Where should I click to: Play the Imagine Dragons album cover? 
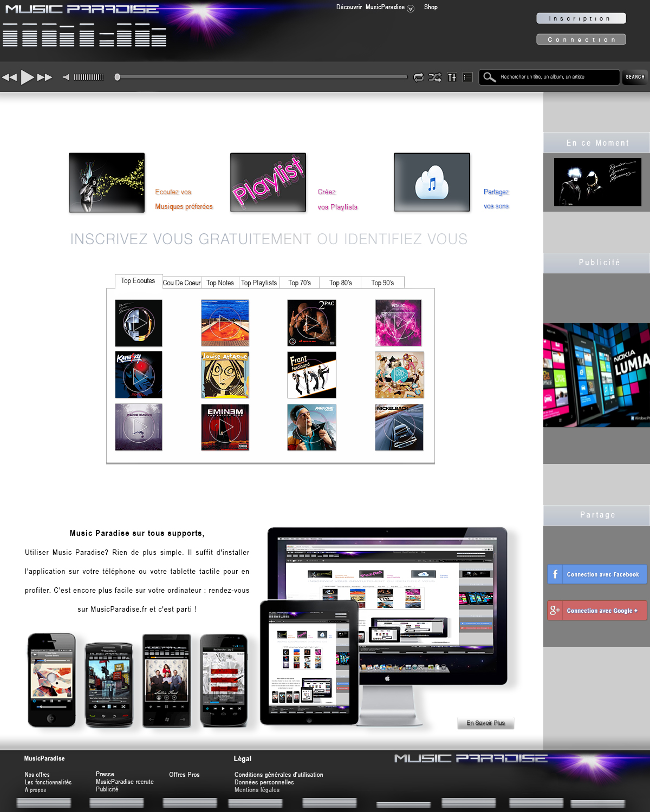(139, 427)
